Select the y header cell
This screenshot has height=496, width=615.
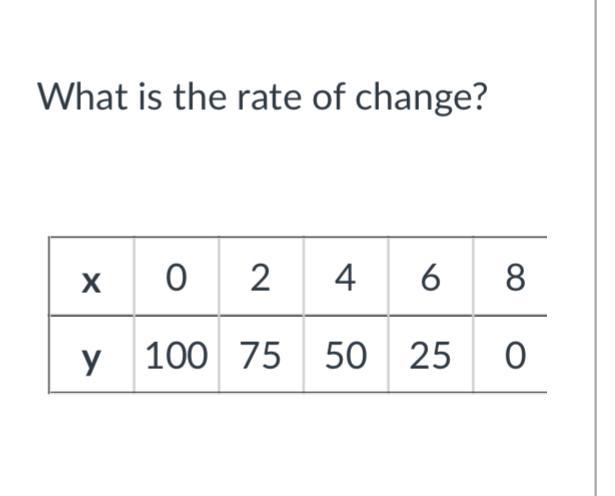91,354
